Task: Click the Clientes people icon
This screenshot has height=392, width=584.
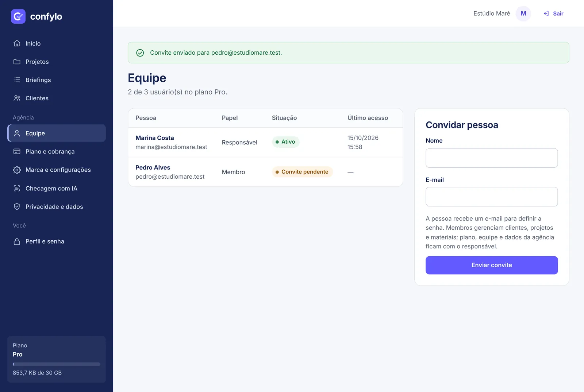Action: coord(17,98)
